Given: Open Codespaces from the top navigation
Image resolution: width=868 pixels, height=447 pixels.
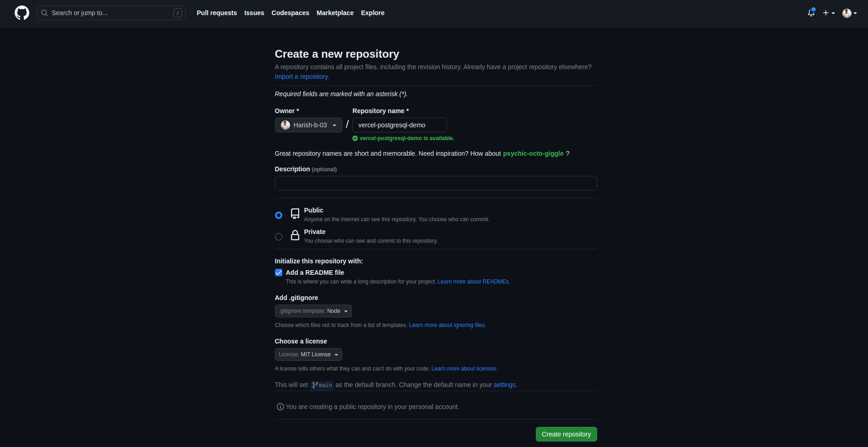Looking at the screenshot, I should [x=291, y=13].
